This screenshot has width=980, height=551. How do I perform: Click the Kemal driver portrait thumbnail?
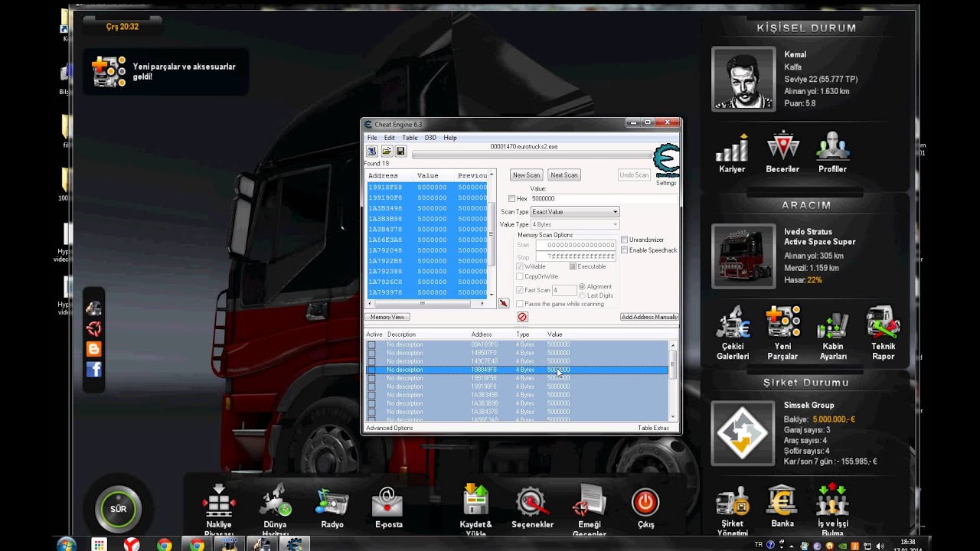point(743,78)
